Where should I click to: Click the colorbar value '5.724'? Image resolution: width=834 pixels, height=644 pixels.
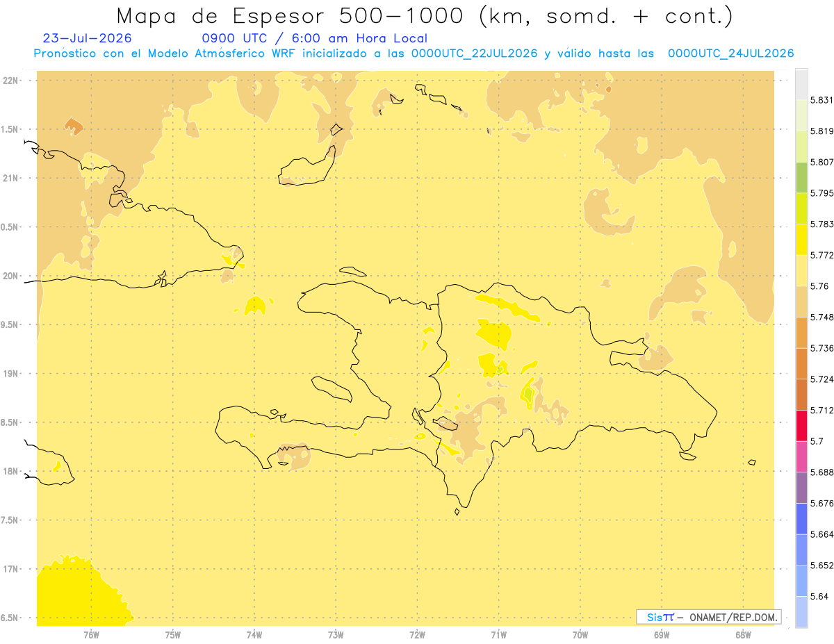[x=821, y=379]
